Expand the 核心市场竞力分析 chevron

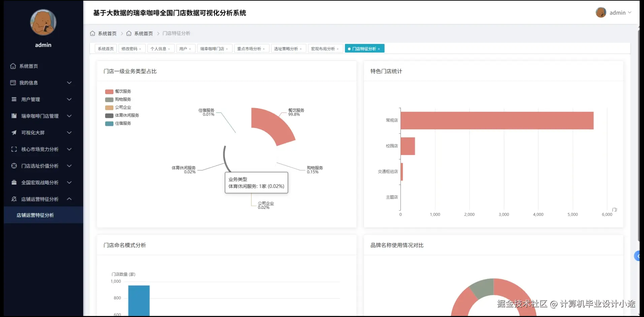click(x=69, y=149)
